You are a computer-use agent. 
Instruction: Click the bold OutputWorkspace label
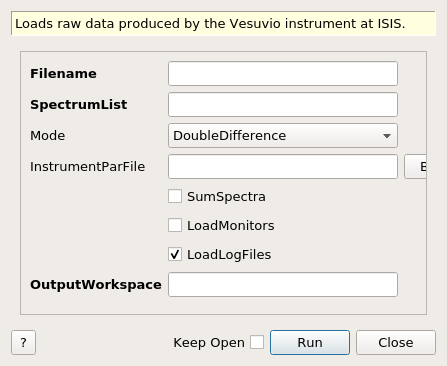[96, 285]
